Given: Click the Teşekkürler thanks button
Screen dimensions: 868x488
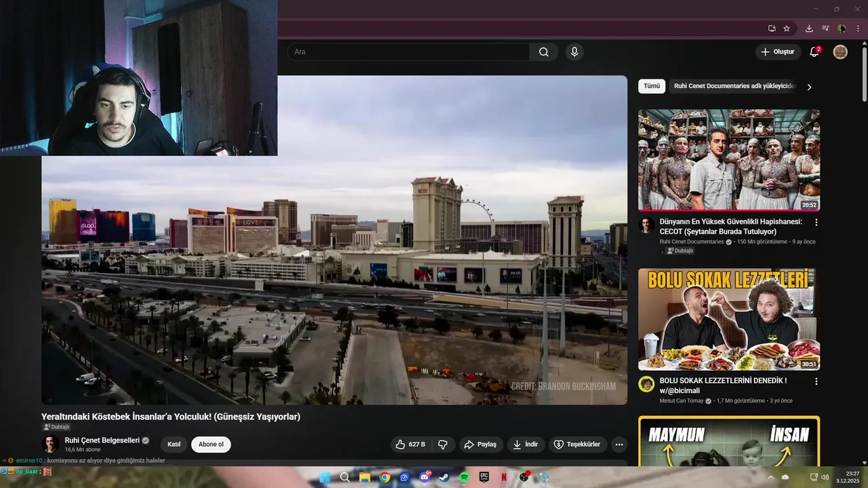Looking at the screenshot, I should coord(578,445).
